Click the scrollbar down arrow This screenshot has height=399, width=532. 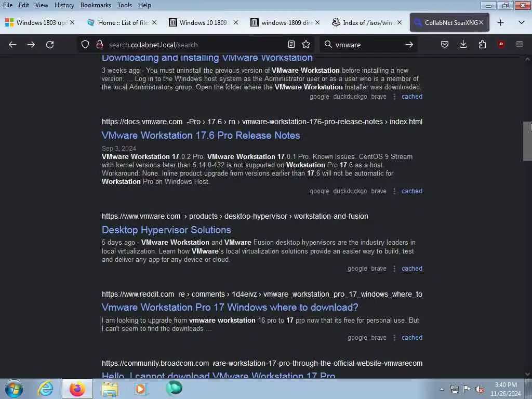pos(527,374)
